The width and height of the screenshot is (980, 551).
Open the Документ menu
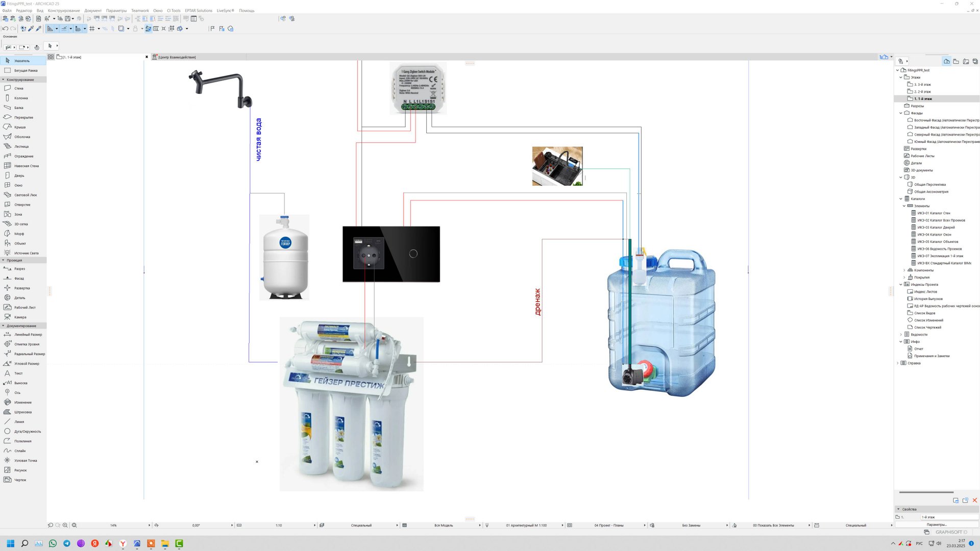[x=93, y=10]
